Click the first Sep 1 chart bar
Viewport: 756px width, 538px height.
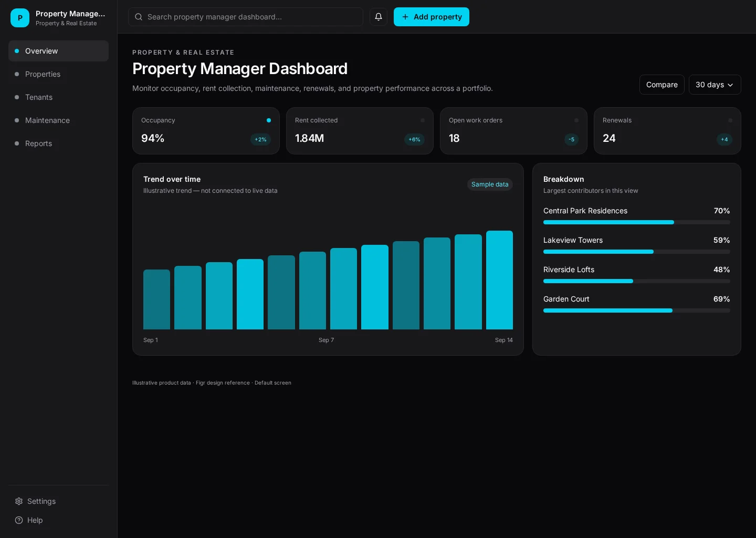pyautogui.click(x=156, y=299)
